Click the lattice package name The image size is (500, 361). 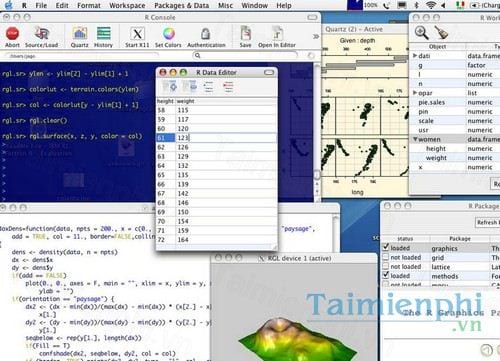(441, 267)
